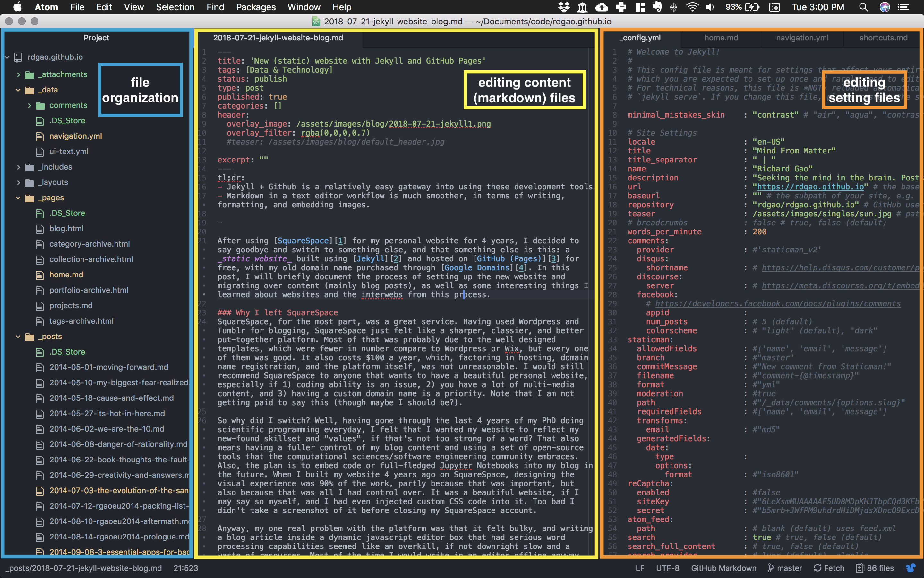Collapse the _data folder chevron
924x578 pixels.
(18, 90)
